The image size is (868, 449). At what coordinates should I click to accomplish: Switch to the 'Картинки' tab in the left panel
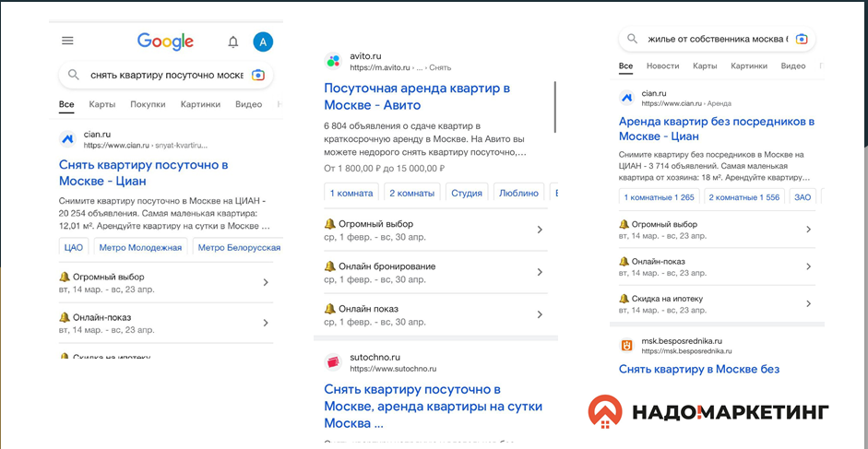[200, 104]
